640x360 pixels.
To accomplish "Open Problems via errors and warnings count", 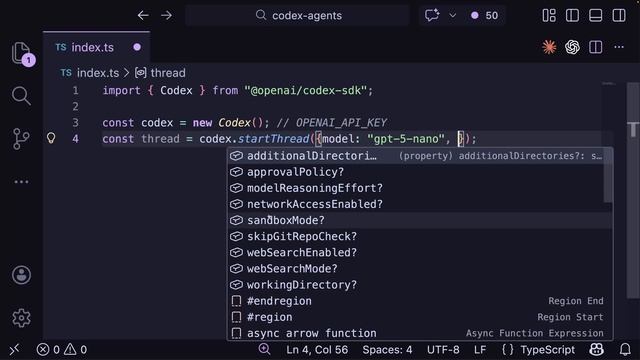I will tap(62, 350).
